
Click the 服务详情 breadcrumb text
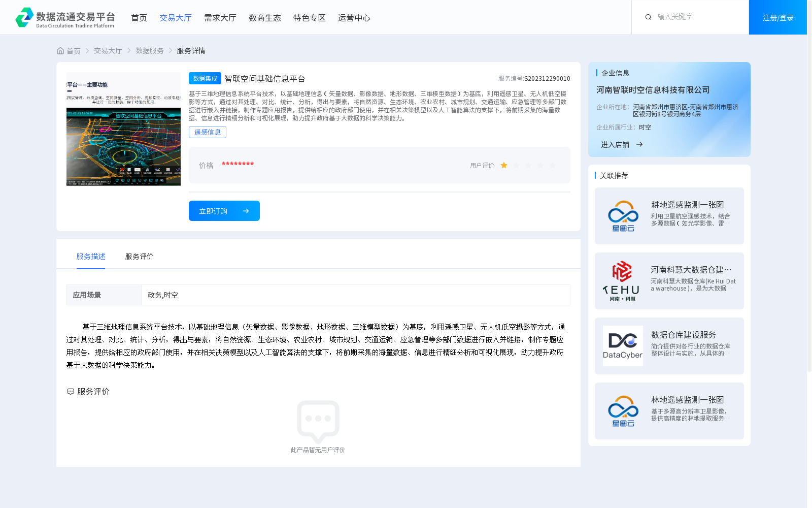[x=191, y=51]
